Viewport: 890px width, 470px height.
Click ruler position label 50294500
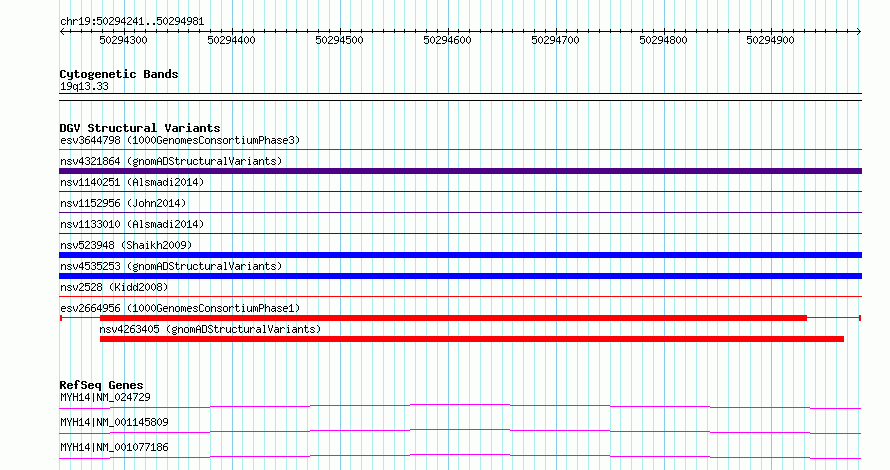click(339, 40)
